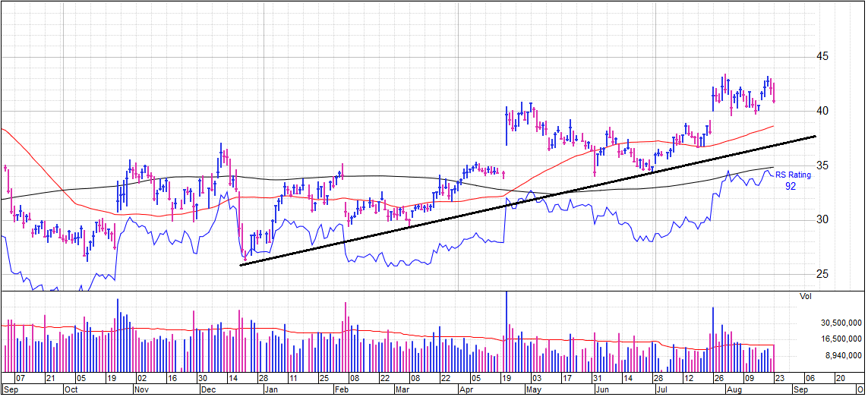Click the last price bar in August
The image size is (868, 397).
click(774, 93)
